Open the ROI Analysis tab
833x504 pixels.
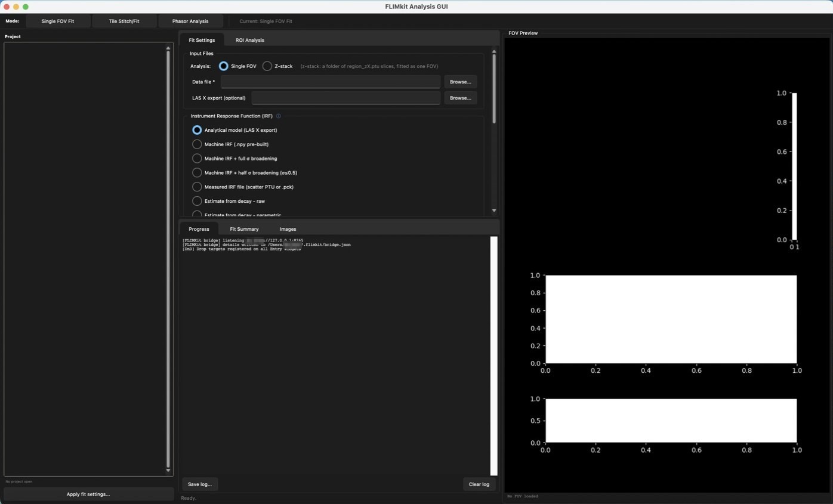pyautogui.click(x=249, y=40)
